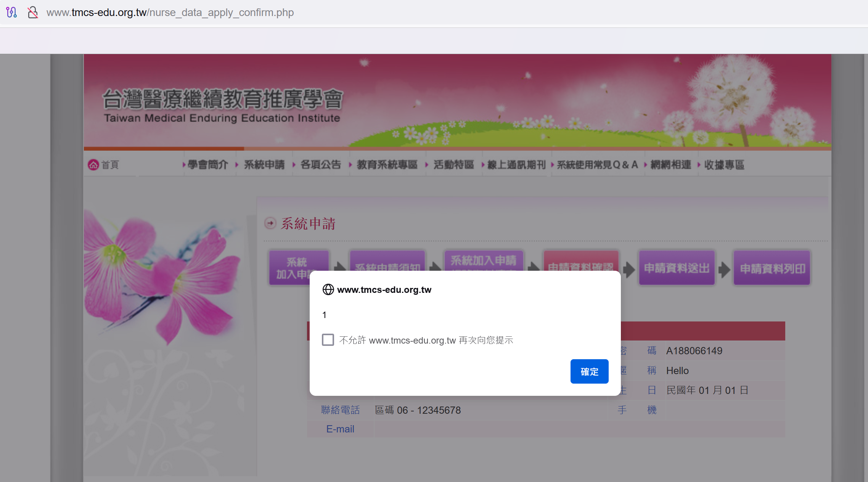Click the 申請資料列印 step button
Viewport: 868px width, 482px height.
(x=772, y=268)
